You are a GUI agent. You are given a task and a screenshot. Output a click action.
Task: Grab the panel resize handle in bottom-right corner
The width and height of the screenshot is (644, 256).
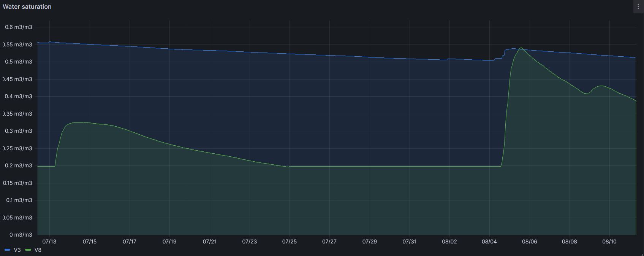tap(641, 254)
